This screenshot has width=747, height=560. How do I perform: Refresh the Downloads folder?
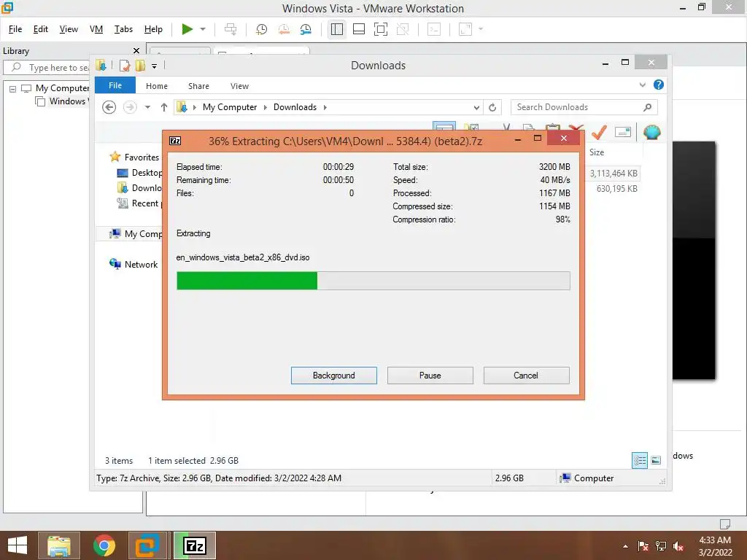tap(492, 108)
